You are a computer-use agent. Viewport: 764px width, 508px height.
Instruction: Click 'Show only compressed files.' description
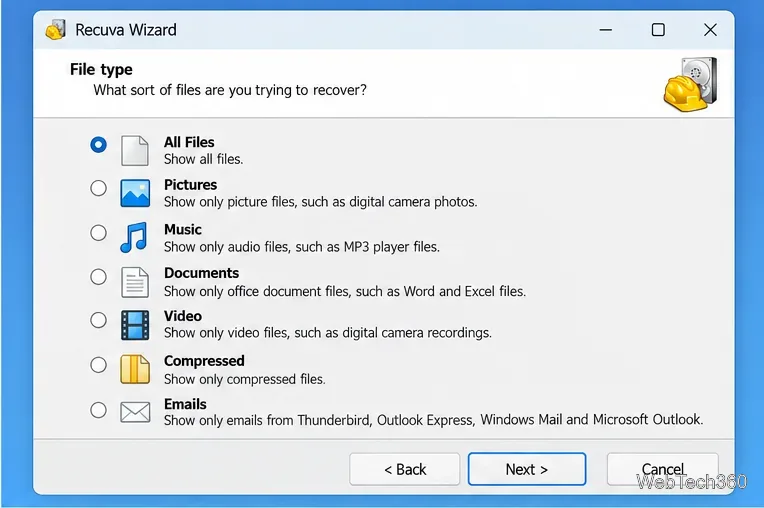point(245,379)
